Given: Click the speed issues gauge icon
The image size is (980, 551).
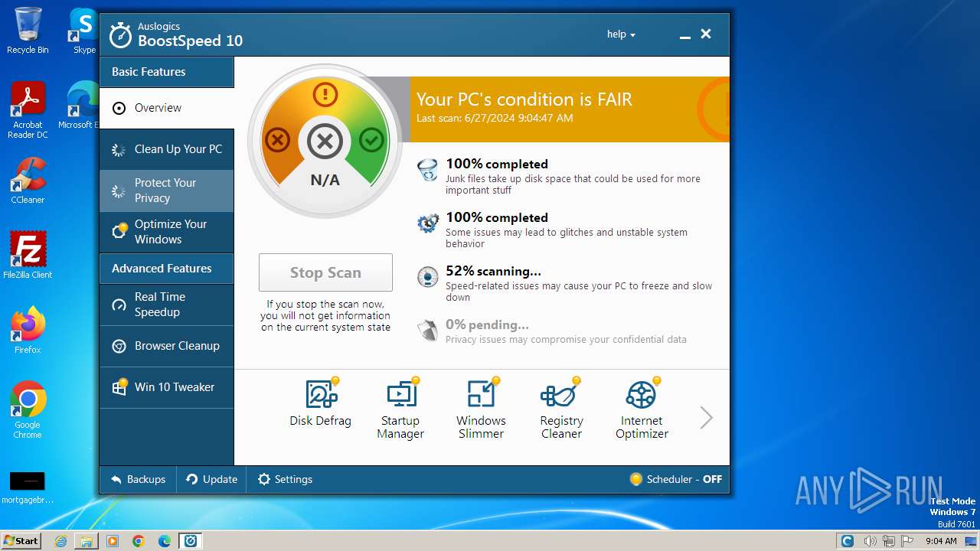Looking at the screenshot, I should tap(428, 277).
